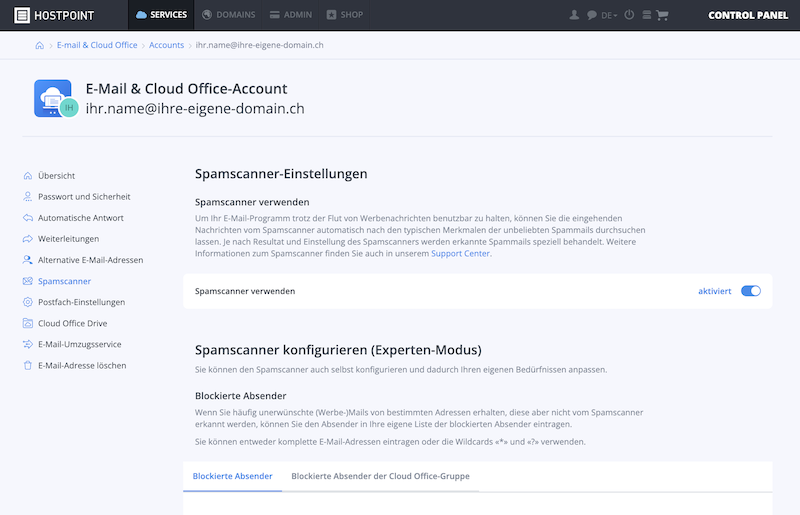
Task: Click the account email heading text
Action: point(195,109)
